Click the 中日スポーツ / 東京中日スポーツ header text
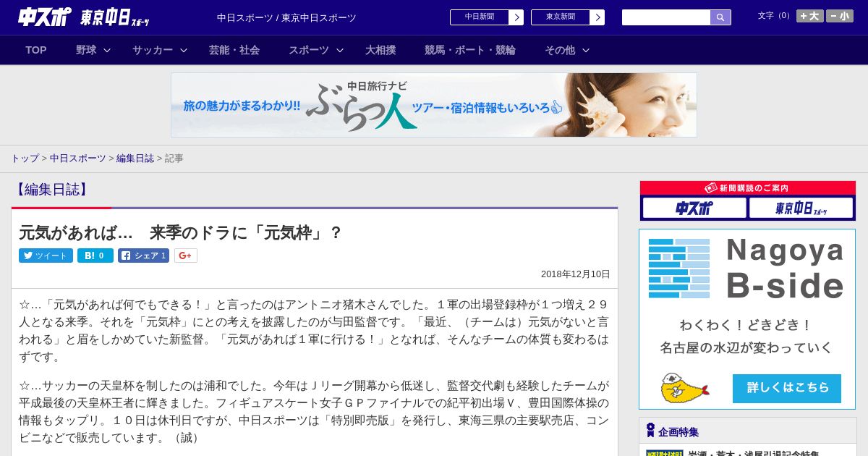 [x=286, y=17]
